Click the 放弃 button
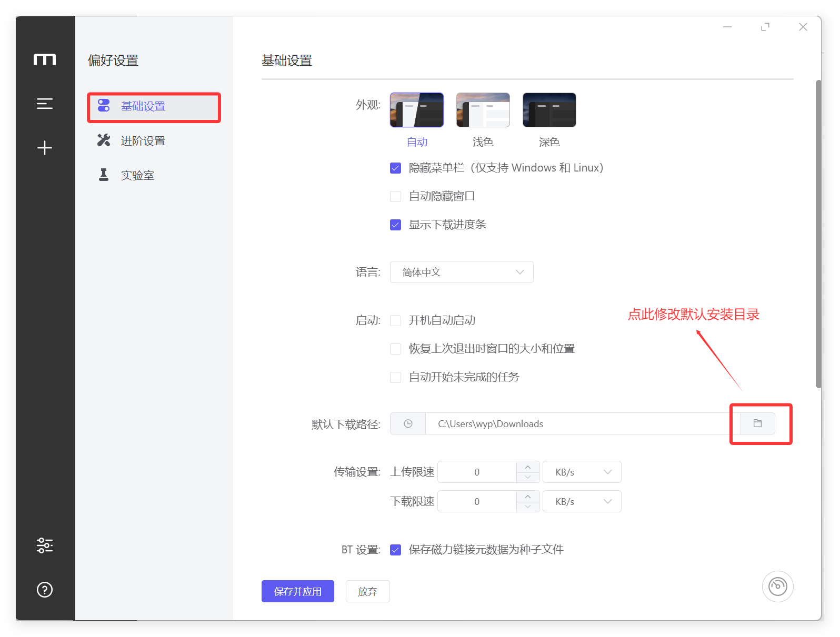This screenshot has height=637, width=840. (x=368, y=591)
